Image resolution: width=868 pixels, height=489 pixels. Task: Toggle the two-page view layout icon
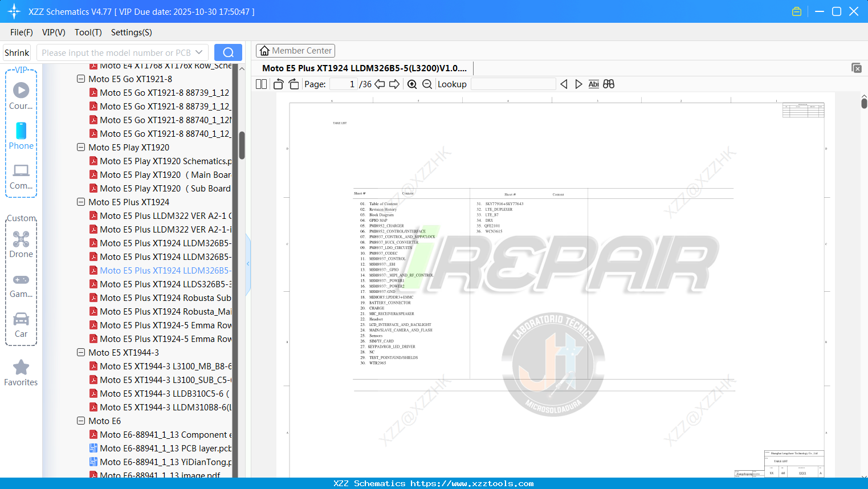(261, 84)
